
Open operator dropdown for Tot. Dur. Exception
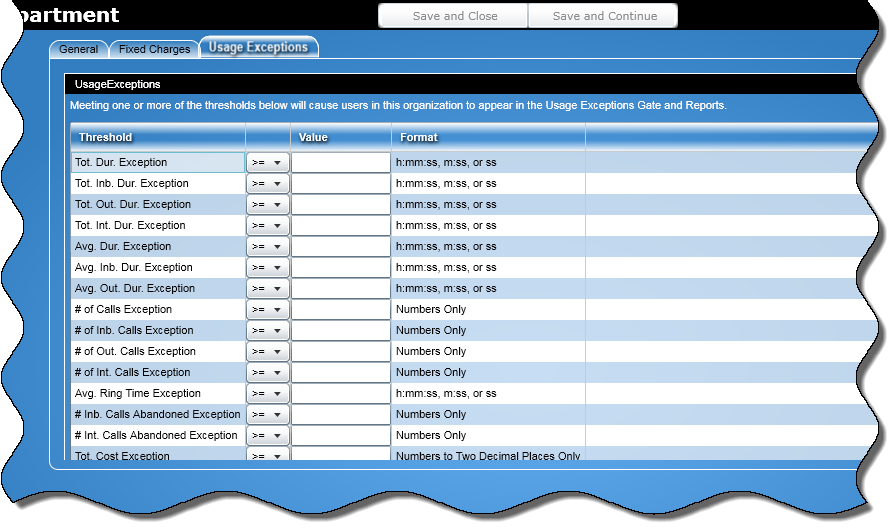[x=267, y=163]
